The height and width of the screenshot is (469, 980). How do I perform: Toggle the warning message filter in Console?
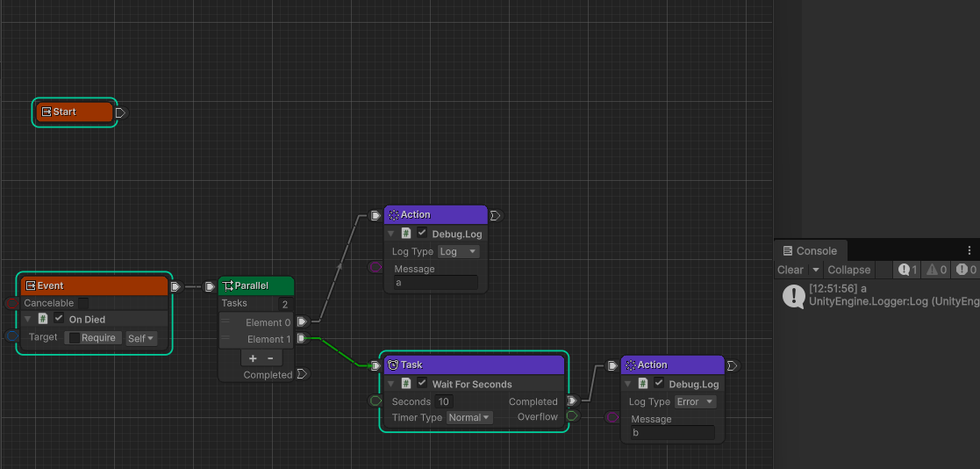(x=936, y=270)
